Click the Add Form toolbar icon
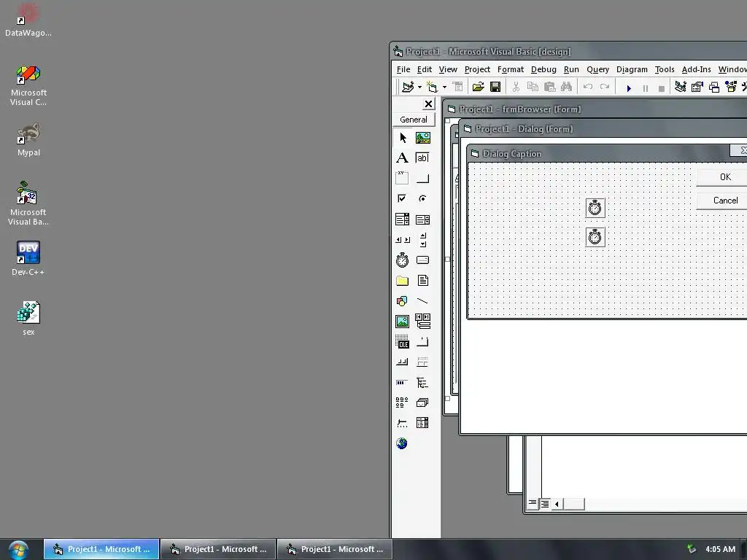This screenshot has height=560, width=747. coord(432,87)
